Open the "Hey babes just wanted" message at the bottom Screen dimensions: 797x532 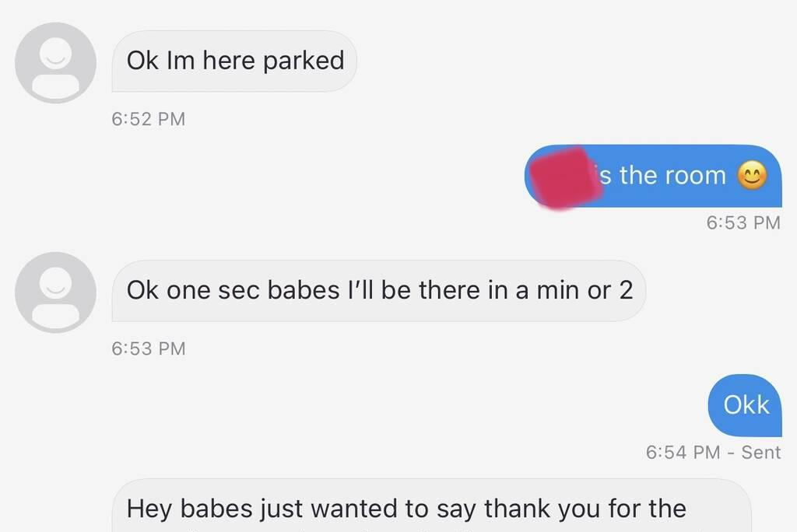[x=432, y=509]
